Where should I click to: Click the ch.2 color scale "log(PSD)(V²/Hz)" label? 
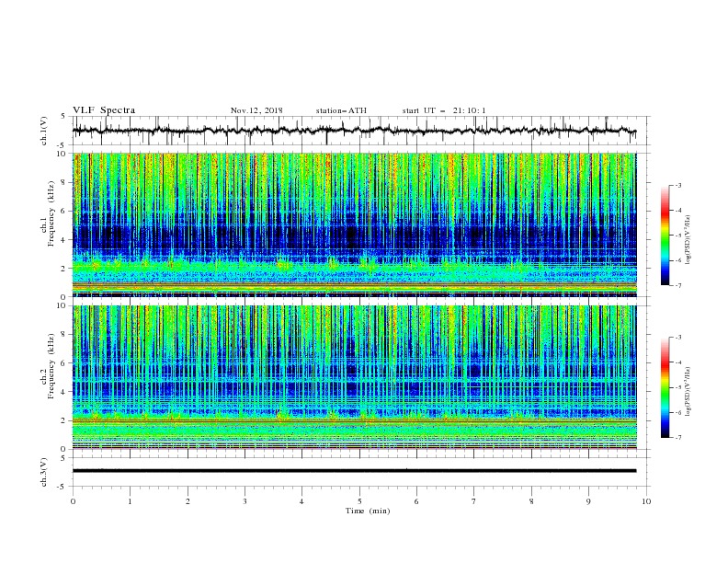pyautogui.click(x=688, y=392)
